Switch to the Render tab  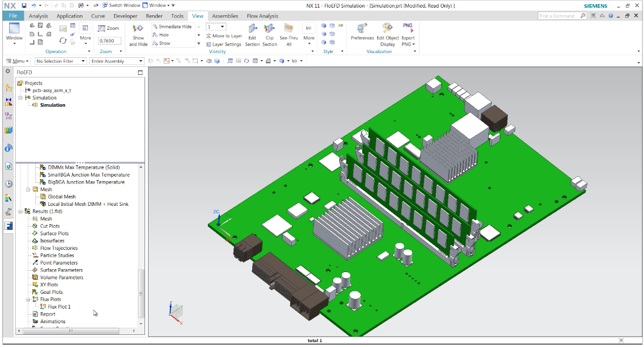pos(154,16)
